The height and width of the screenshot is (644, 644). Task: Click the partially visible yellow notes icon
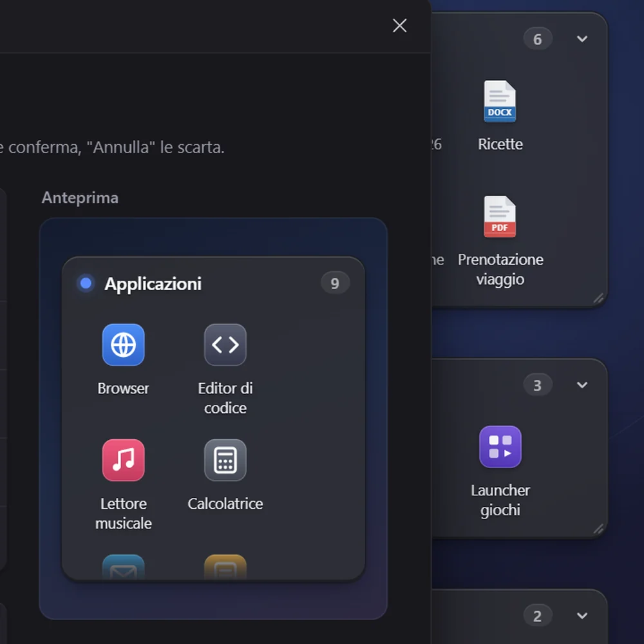pos(225,567)
